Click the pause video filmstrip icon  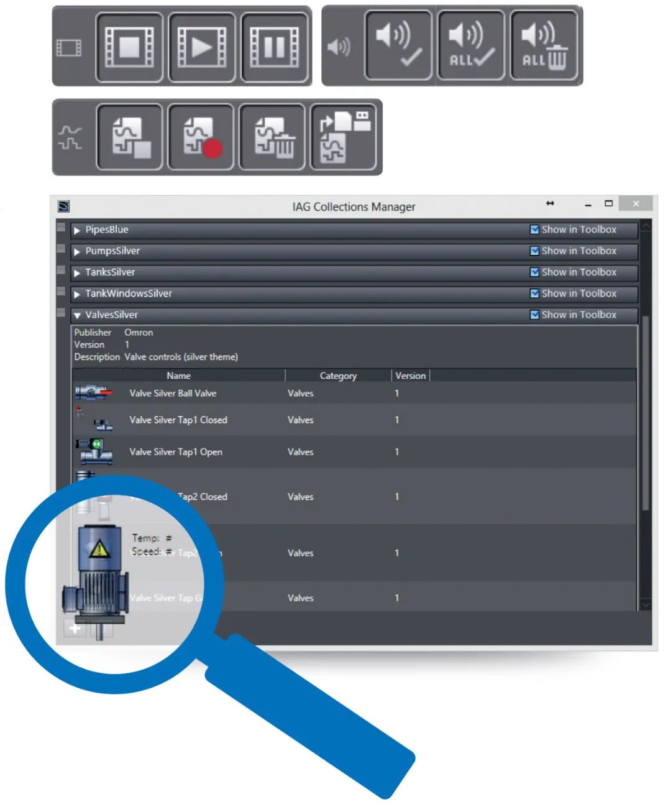[x=275, y=47]
